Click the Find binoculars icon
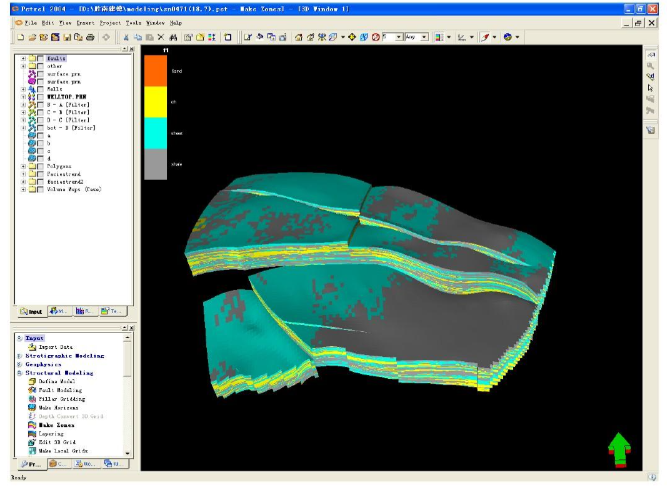Image resolution: width=667 pixels, height=495 pixels. coord(174,37)
